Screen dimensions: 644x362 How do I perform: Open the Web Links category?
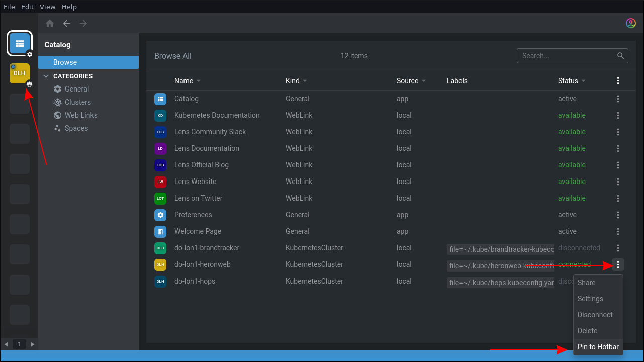[x=81, y=115]
